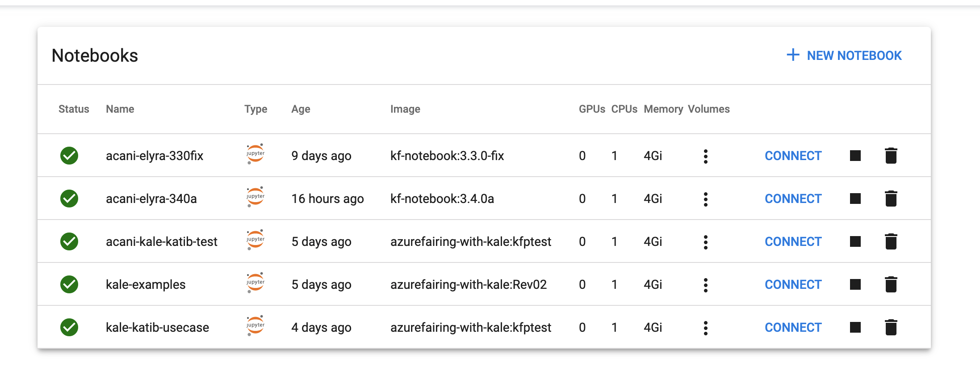Viewport: 980px width, 389px height.
Task: Click the Name column header
Action: coord(120,109)
